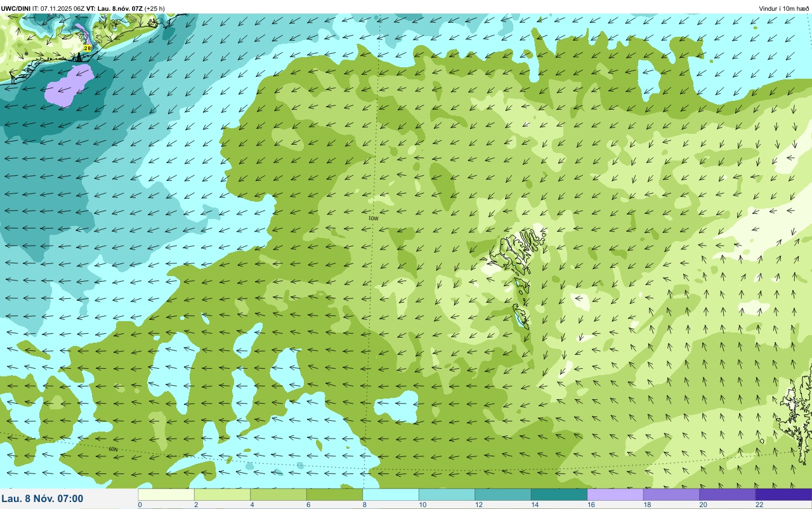812x509 pixels.
Task: Click the legend value '22'
Action: 759,505
